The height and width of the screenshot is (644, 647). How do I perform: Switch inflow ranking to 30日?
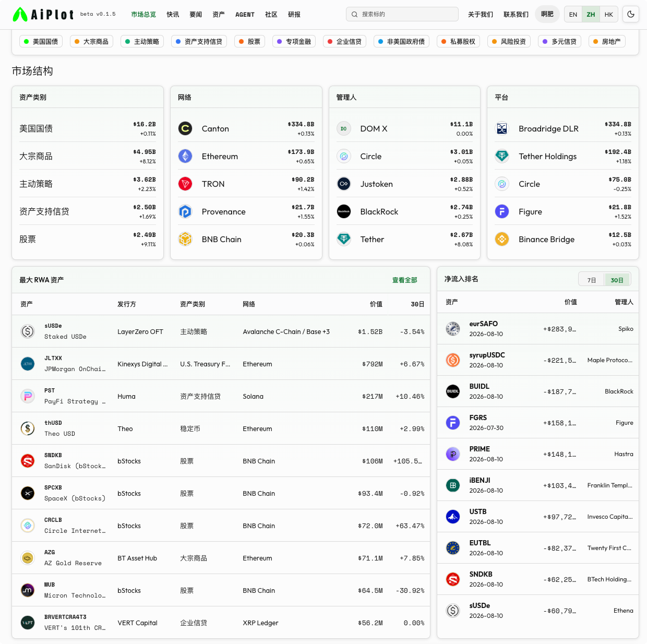[617, 280]
